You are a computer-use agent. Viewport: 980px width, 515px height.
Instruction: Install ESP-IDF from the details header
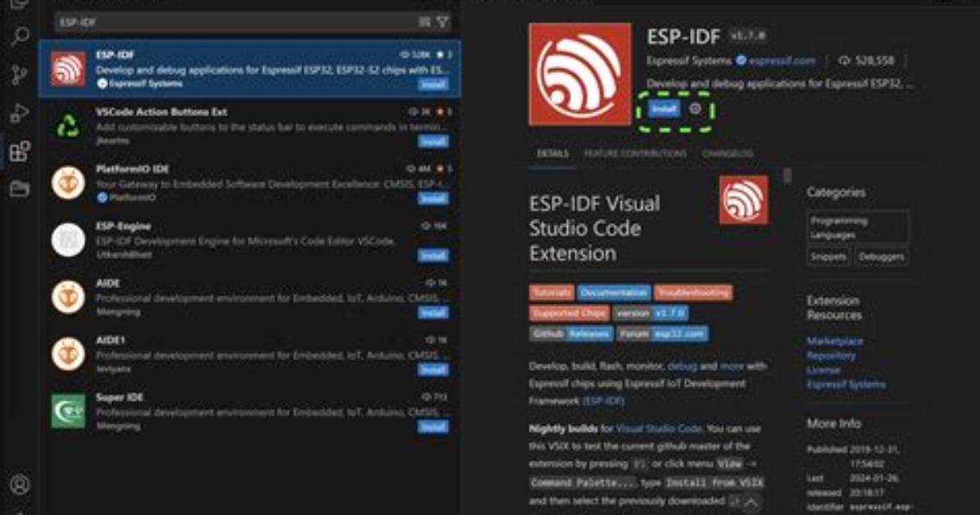coord(664,109)
